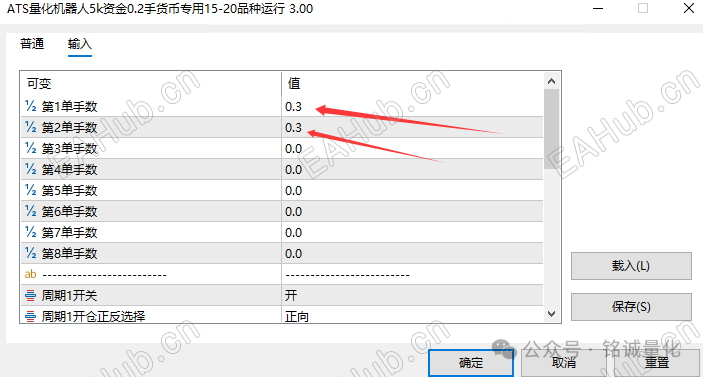Click the 重置 button
Screen dimensions: 703x377
coord(656,363)
